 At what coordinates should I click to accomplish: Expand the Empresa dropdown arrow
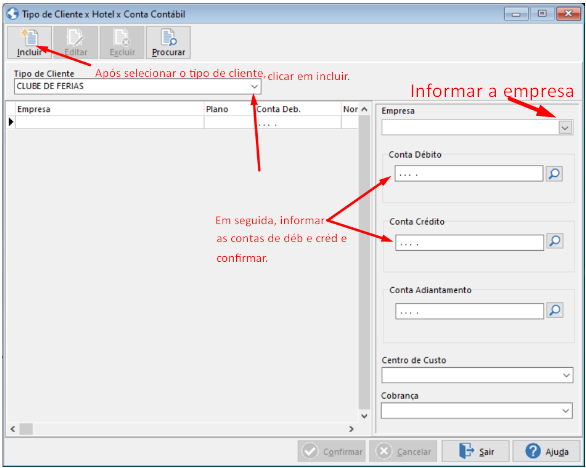(x=565, y=128)
